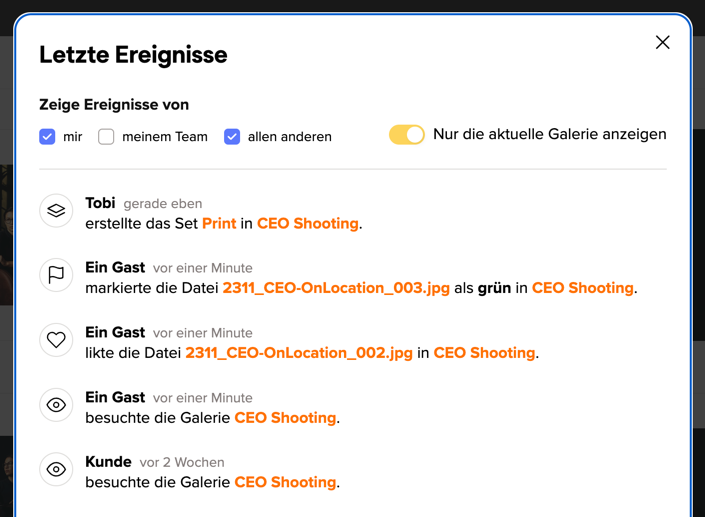This screenshot has height=517, width=705.
Task: Open the Print set link
Action: (219, 223)
